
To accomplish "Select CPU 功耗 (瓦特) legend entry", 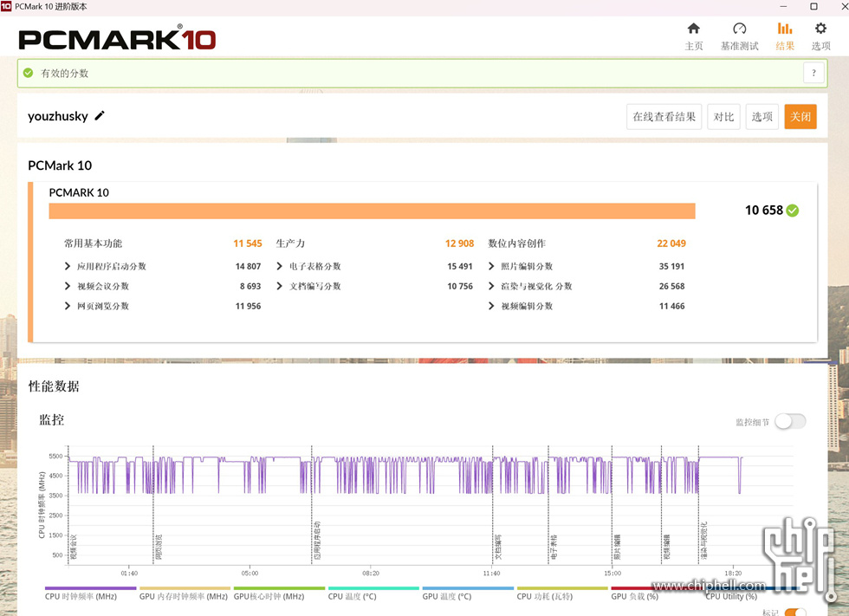I will tap(562, 593).
